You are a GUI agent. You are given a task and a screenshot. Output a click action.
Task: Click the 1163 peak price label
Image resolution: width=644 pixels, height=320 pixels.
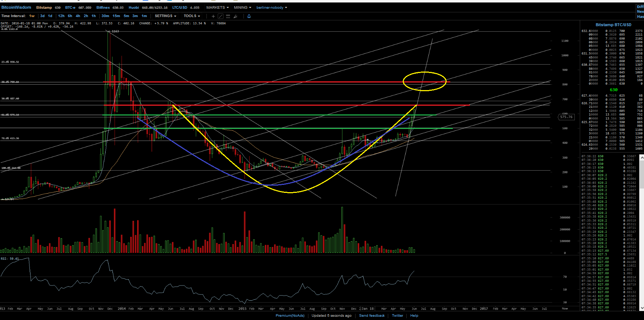tap(115, 31)
